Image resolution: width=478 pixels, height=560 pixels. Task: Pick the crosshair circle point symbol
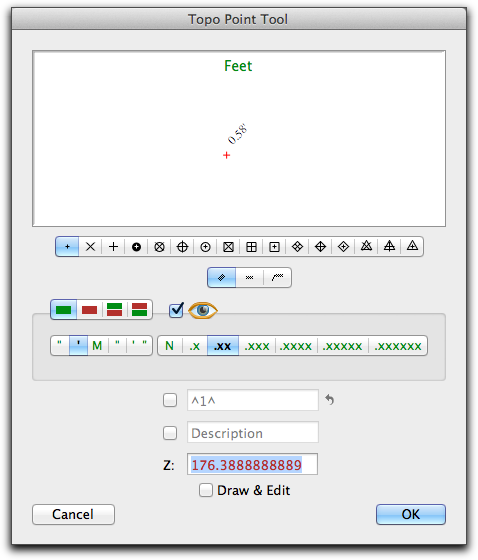click(182, 247)
